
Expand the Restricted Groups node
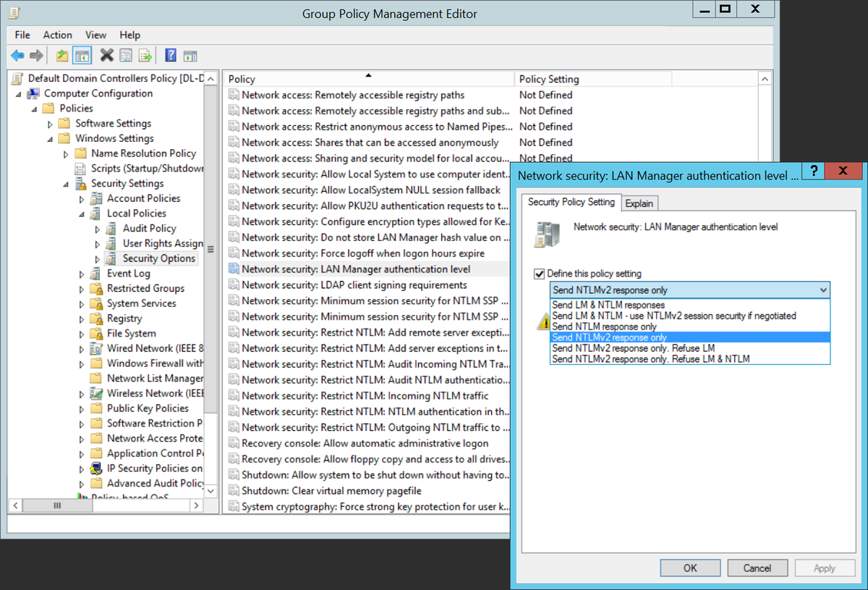coord(82,289)
